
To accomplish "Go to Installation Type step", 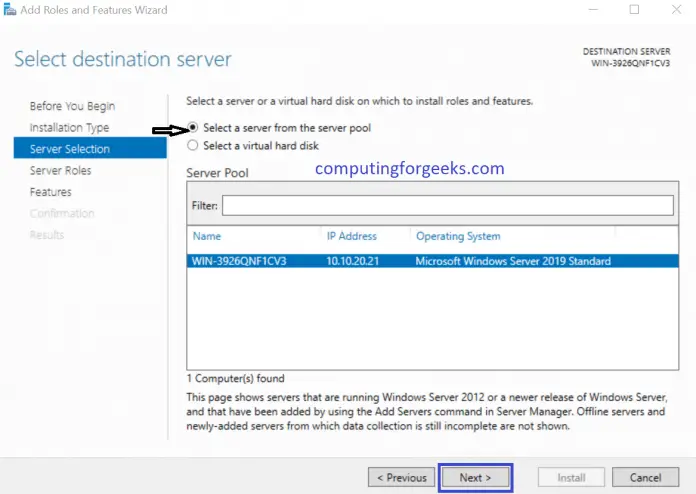I will point(69,128).
